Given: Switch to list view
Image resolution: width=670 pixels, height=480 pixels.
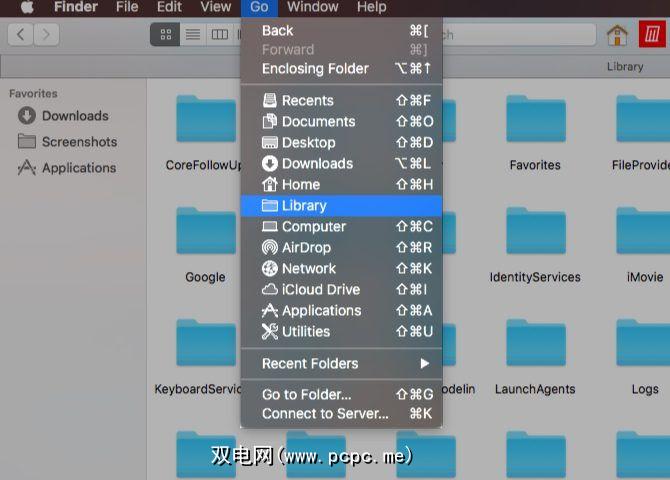Looking at the screenshot, I should point(193,34).
